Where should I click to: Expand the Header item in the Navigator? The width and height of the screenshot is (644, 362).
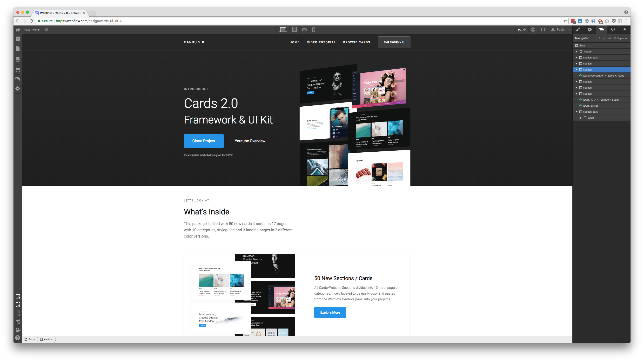click(x=577, y=52)
